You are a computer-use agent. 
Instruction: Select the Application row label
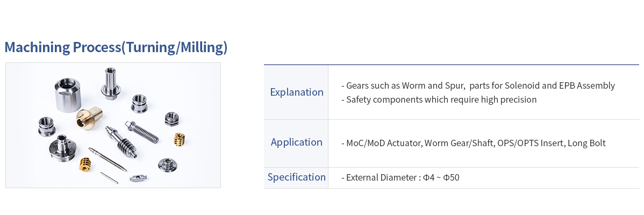[297, 142]
